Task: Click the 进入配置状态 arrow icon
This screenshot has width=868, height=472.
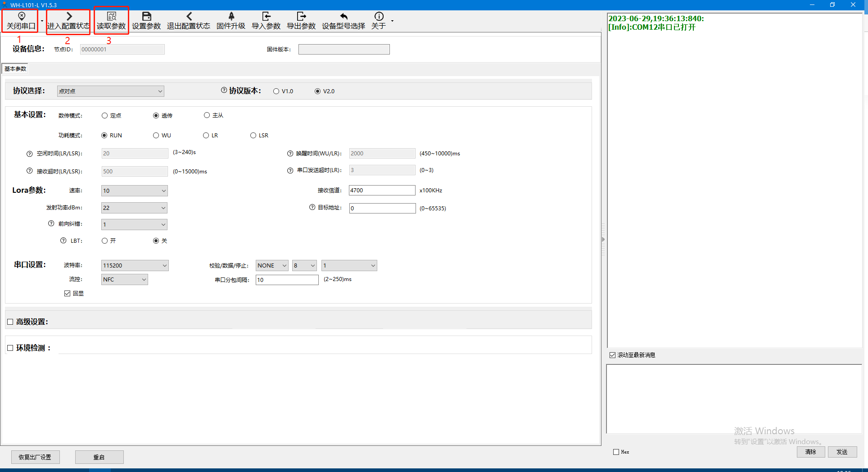Action: point(69,17)
